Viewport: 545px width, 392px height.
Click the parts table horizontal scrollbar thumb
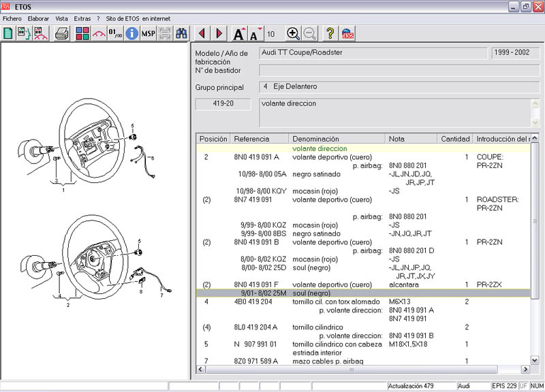(x=351, y=370)
